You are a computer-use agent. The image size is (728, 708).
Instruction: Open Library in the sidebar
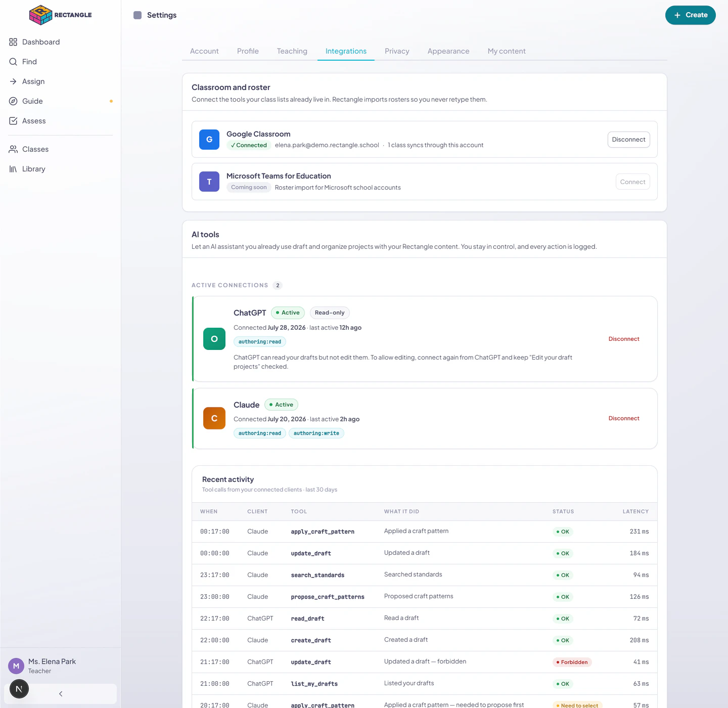61,169
